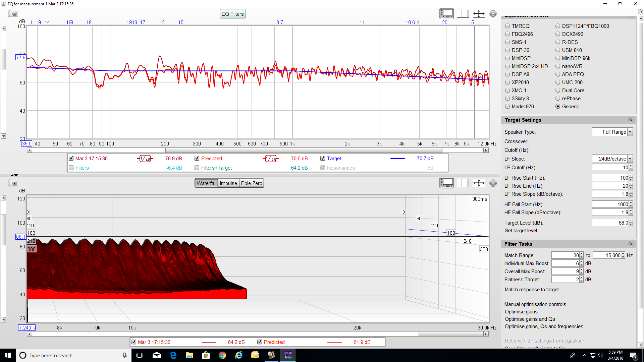Click Optimise gains and Qs
Viewport: 644px width, 362px height.
click(x=530, y=319)
